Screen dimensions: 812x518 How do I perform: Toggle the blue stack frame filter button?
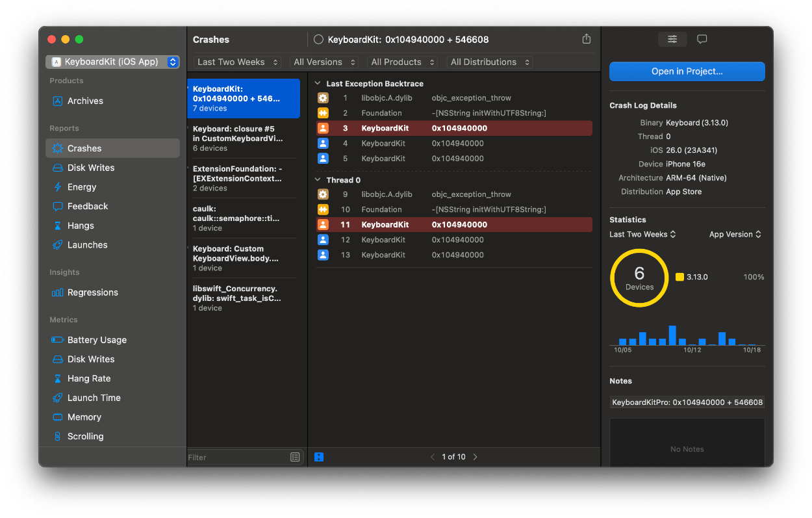click(319, 457)
